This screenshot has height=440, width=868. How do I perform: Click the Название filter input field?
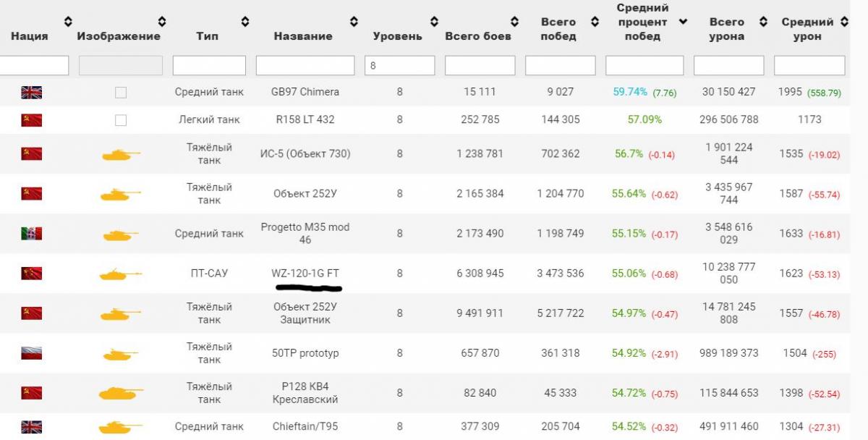point(305,66)
